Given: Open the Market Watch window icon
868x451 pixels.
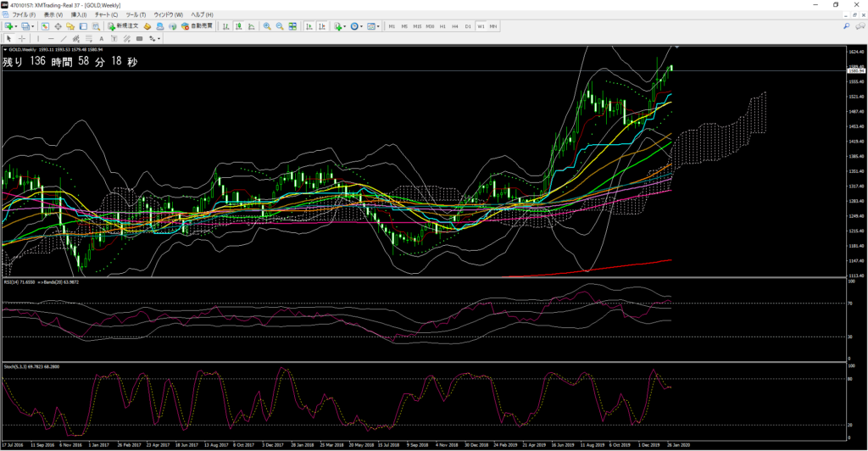Looking at the screenshot, I should [x=45, y=26].
